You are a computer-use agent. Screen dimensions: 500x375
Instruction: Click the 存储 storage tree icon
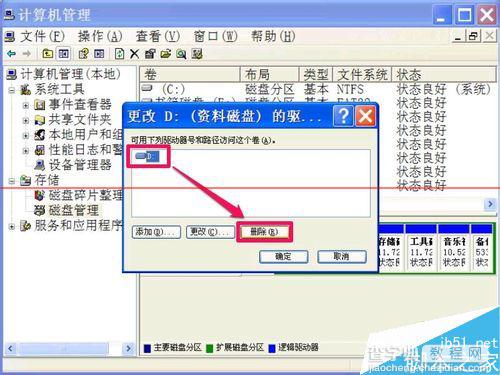pyautogui.click(x=26, y=180)
